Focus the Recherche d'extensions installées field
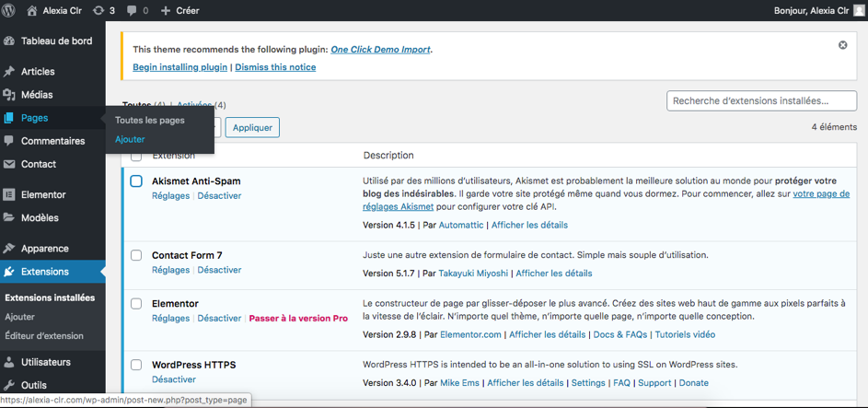 tap(762, 102)
